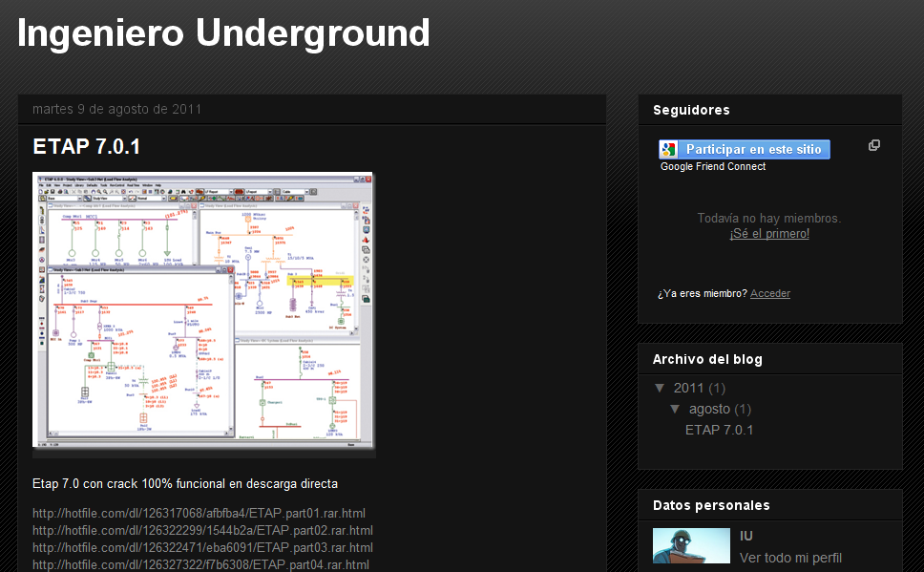This screenshot has height=572, width=924.
Task: Click 'Participar en este sitio' button
Action: [745, 150]
